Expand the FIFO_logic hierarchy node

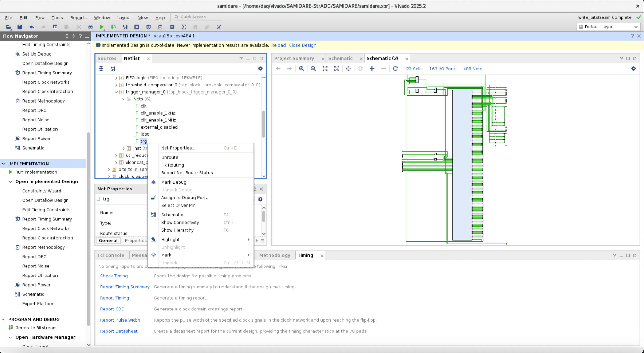(x=116, y=78)
